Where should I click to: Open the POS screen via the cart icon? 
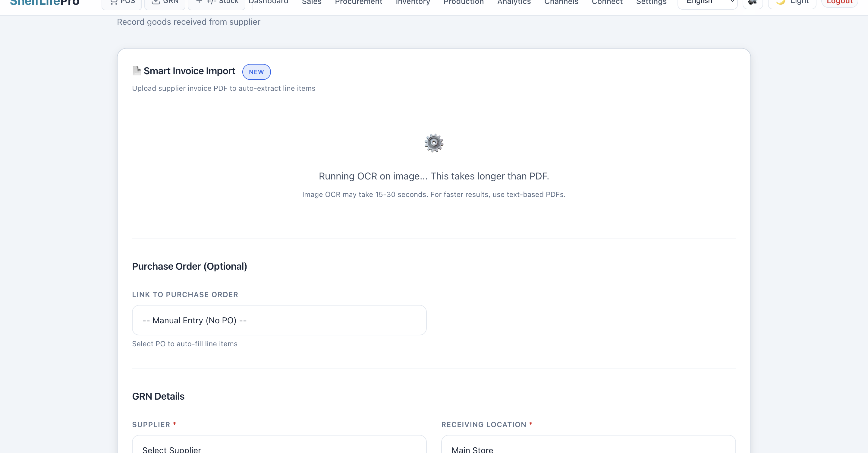(x=114, y=2)
